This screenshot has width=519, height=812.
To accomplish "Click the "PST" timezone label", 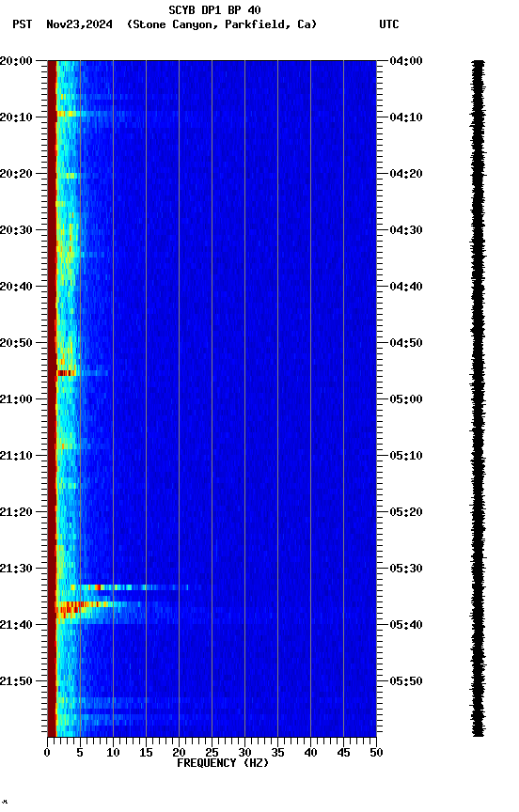I will (x=23, y=24).
